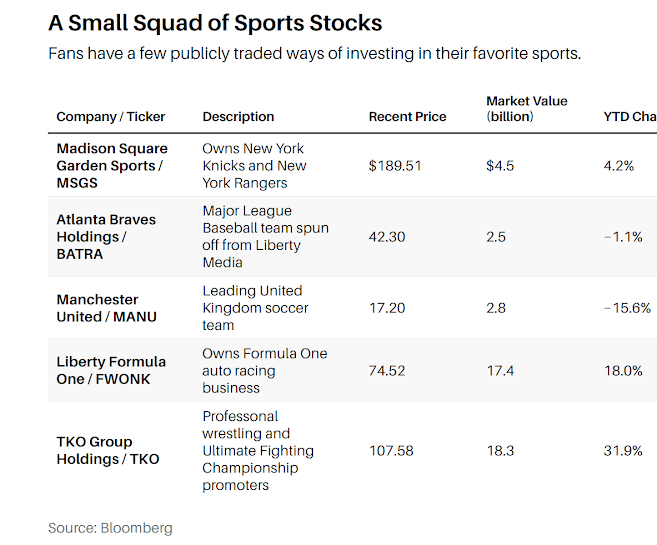Click the Market Value (billion) header

(527, 108)
